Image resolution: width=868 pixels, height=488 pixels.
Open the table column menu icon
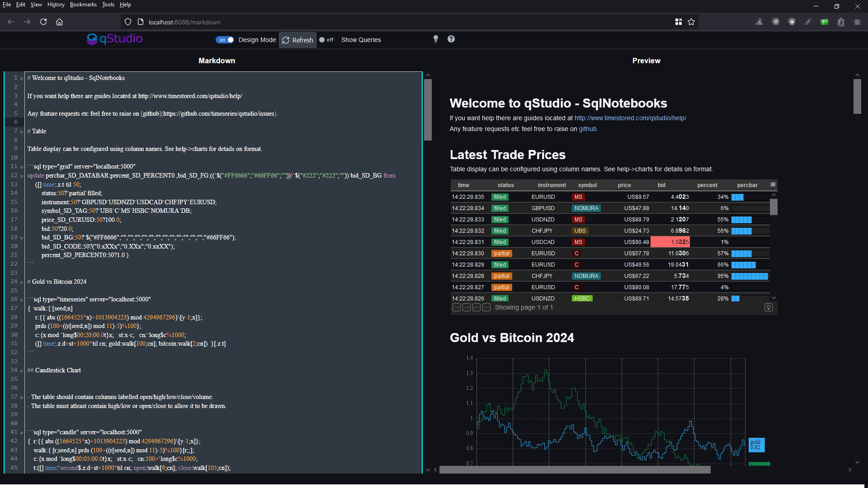point(773,184)
